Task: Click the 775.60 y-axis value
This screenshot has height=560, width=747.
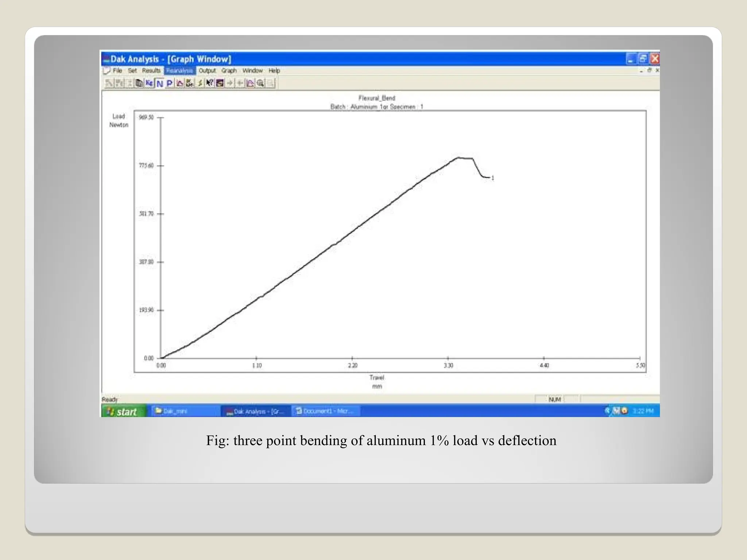Action: tap(146, 166)
